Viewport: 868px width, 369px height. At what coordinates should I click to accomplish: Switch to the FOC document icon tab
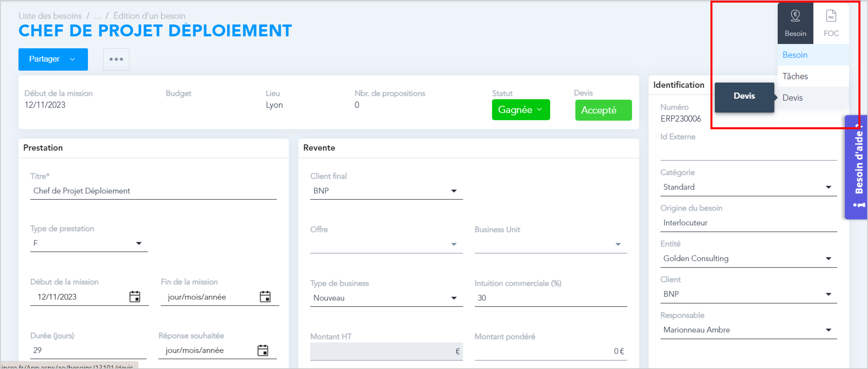click(831, 24)
